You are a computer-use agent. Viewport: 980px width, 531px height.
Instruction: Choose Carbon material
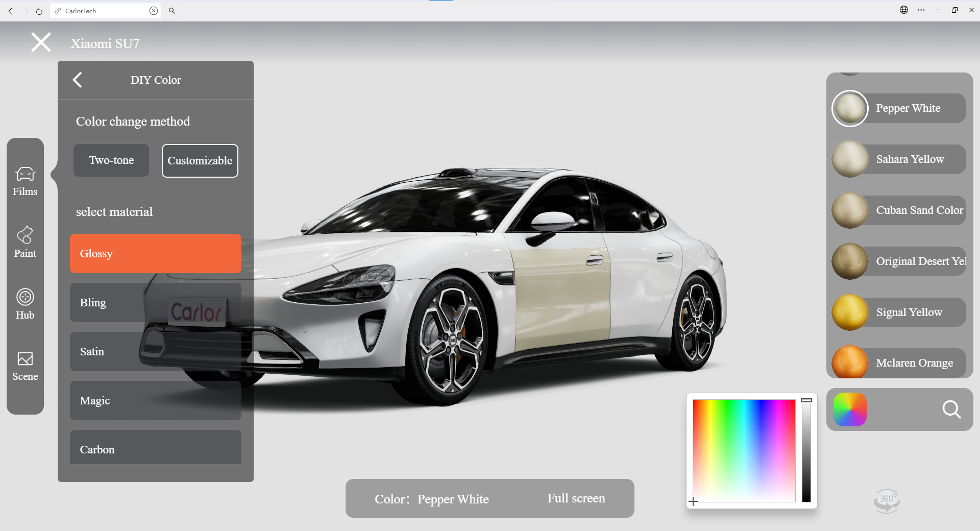tap(156, 447)
